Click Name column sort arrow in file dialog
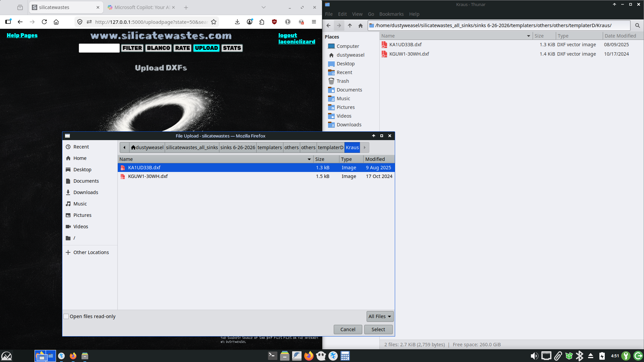644x362 pixels. point(309,159)
